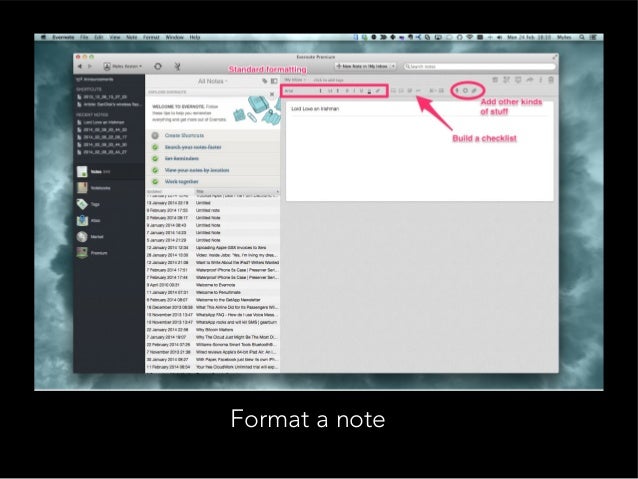Click the Set Reminders tip link
638x479 pixels.
pyautogui.click(x=181, y=159)
